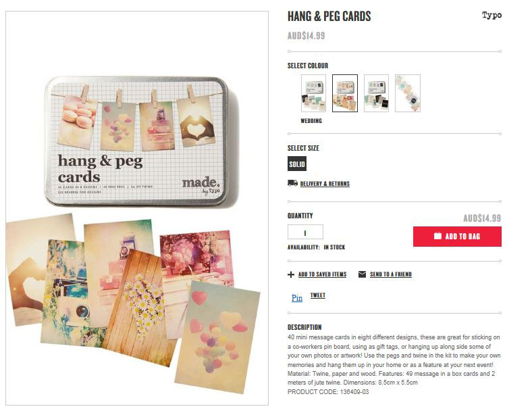Click the Description heading
Viewport: 532px width, 413px height.
(x=304, y=327)
